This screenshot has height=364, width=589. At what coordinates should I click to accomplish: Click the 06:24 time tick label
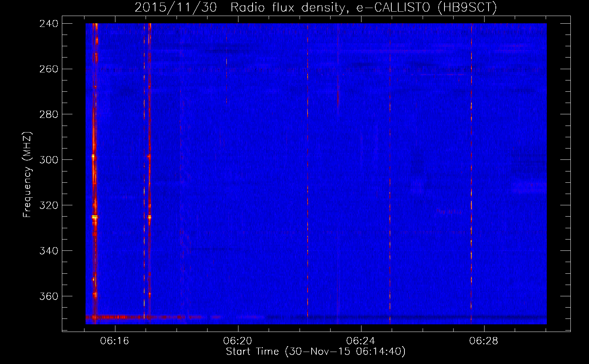pos(361,341)
